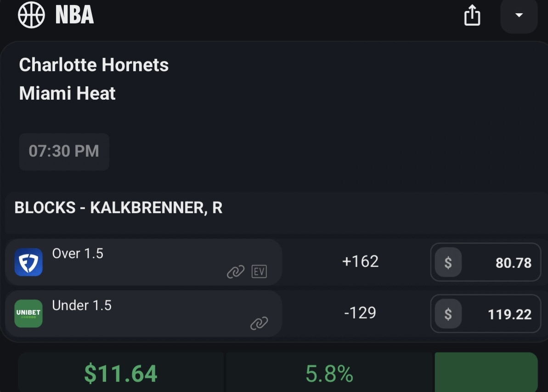Click the basketball NBA league icon
The height and width of the screenshot is (392, 548).
point(31,15)
